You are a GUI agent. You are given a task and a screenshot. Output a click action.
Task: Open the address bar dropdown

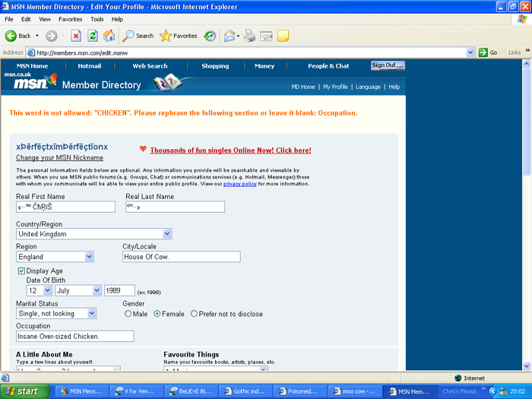click(x=470, y=52)
